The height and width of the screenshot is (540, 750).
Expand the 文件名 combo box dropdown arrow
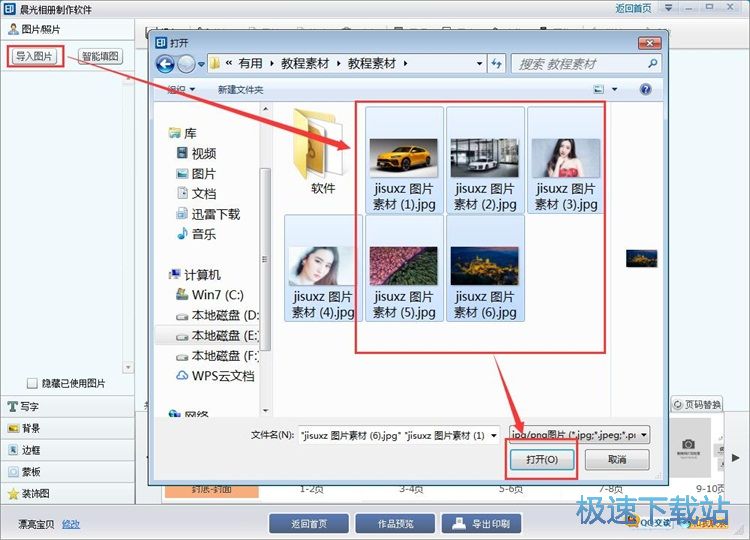click(x=494, y=436)
